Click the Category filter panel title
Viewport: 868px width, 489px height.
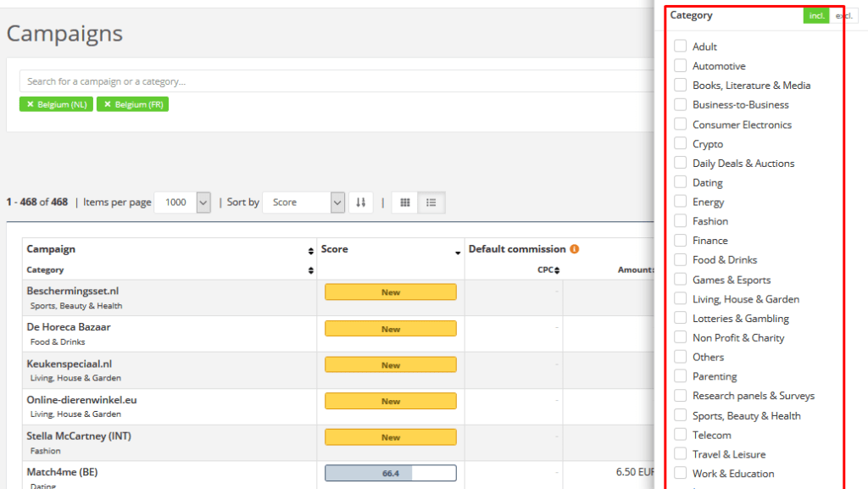click(x=692, y=15)
